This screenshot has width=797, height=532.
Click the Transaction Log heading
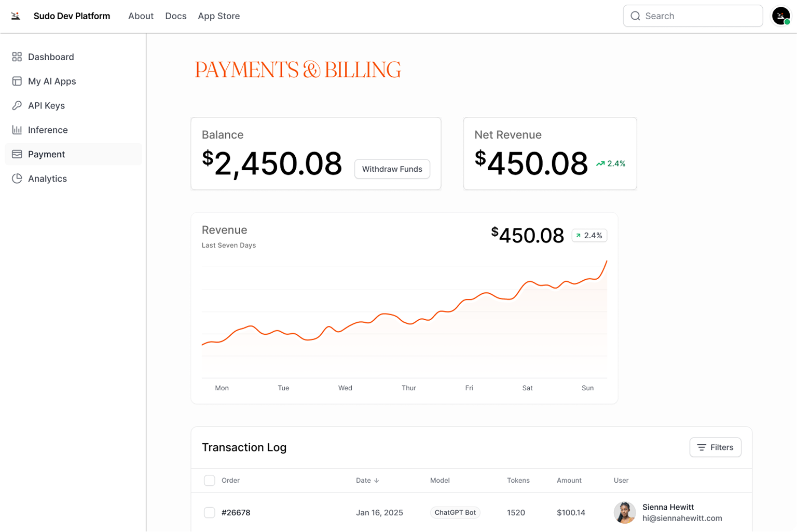click(x=244, y=447)
